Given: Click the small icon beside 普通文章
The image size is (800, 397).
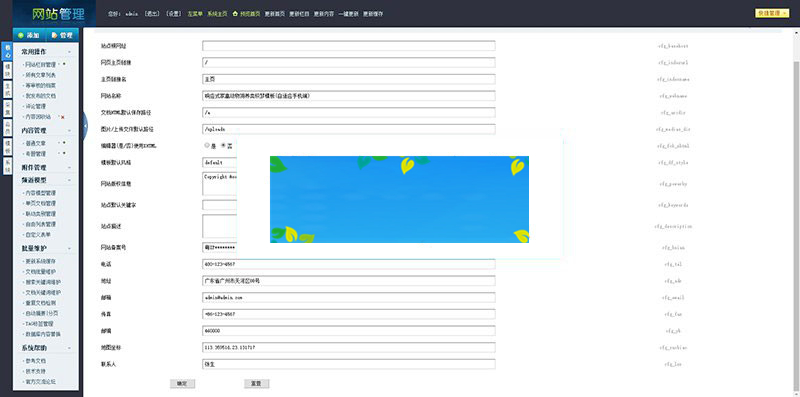Looking at the screenshot, I should 64,143.
